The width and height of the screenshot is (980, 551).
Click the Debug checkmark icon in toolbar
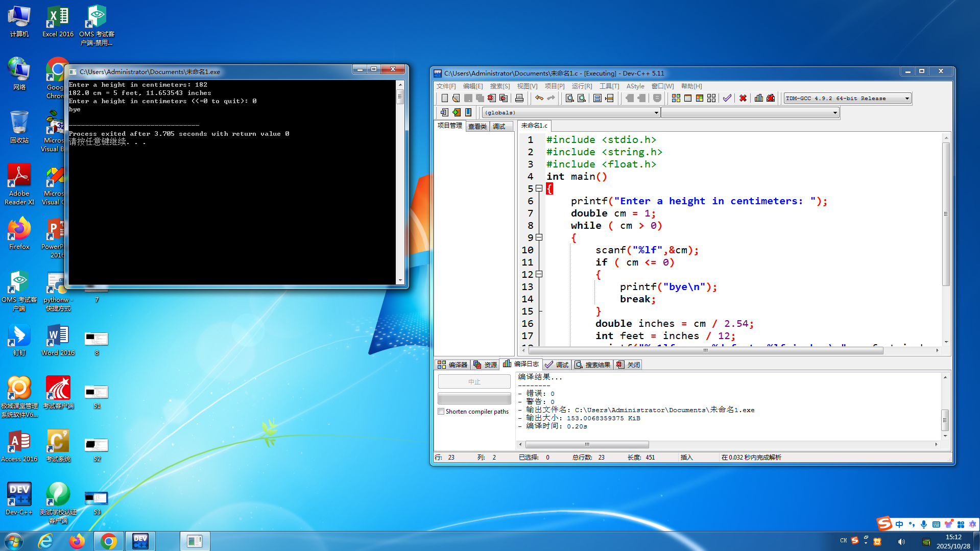point(727,98)
